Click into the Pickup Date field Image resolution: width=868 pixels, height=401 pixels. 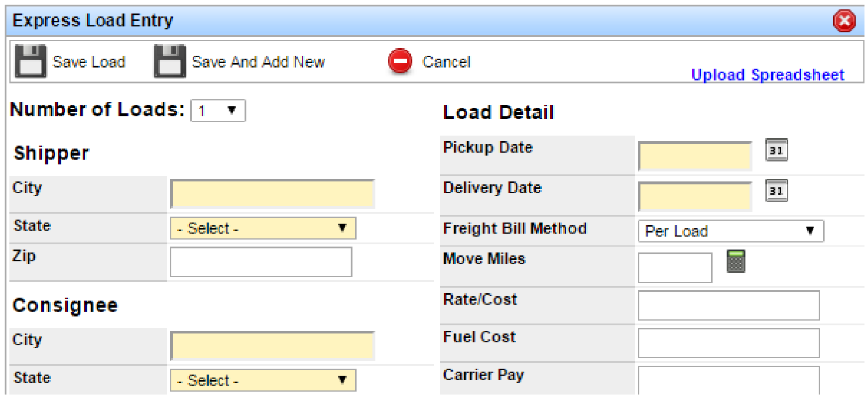click(x=695, y=156)
